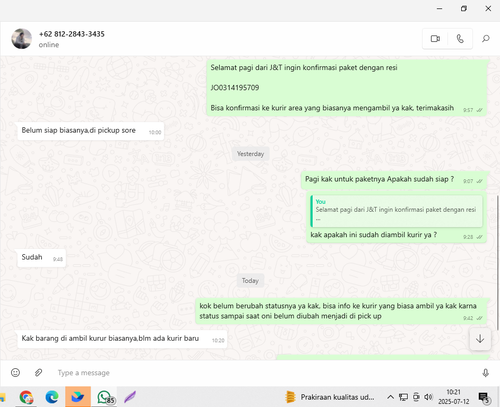
Task: Select message starting 'kok belum berubah statusnya'
Action: click(341, 311)
